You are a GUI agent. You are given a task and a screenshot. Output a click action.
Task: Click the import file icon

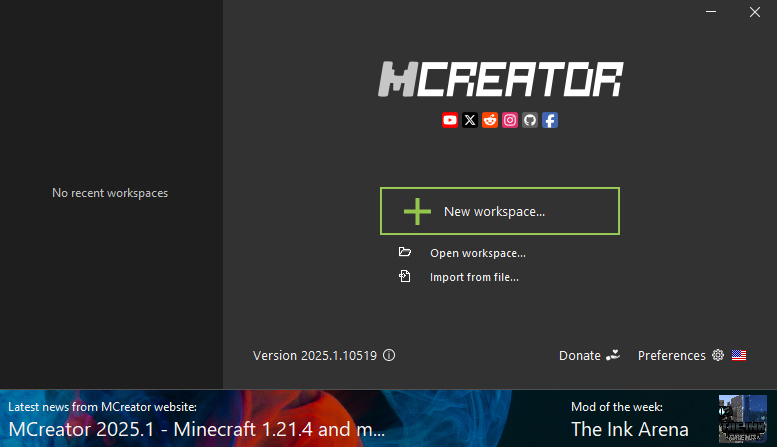[x=405, y=276]
